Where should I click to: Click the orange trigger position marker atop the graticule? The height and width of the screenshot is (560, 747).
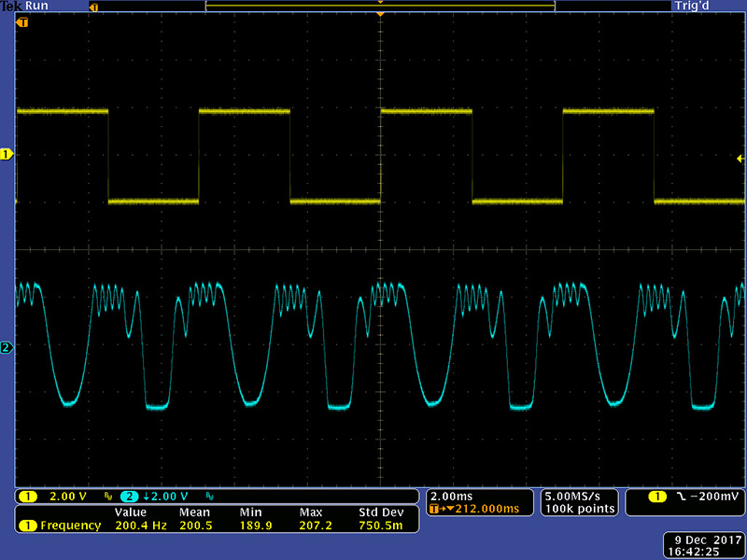[x=380, y=16]
